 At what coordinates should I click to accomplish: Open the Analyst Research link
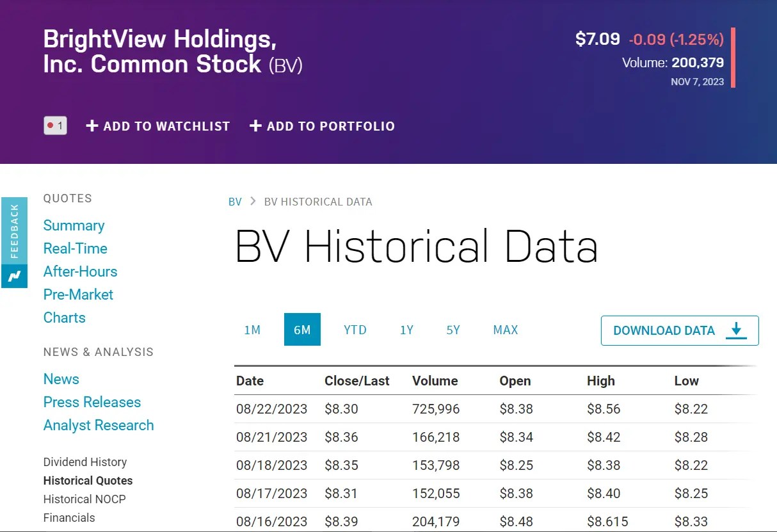coord(99,424)
